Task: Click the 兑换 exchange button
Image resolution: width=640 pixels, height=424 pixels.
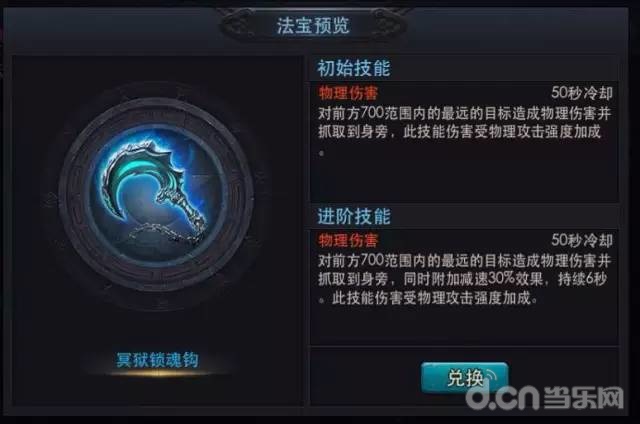Action: click(464, 377)
